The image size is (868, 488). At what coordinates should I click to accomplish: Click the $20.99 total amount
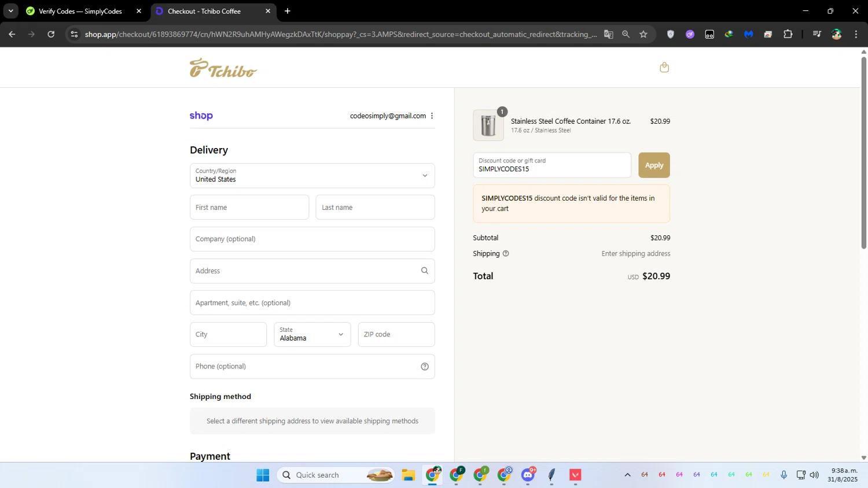point(656,276)
